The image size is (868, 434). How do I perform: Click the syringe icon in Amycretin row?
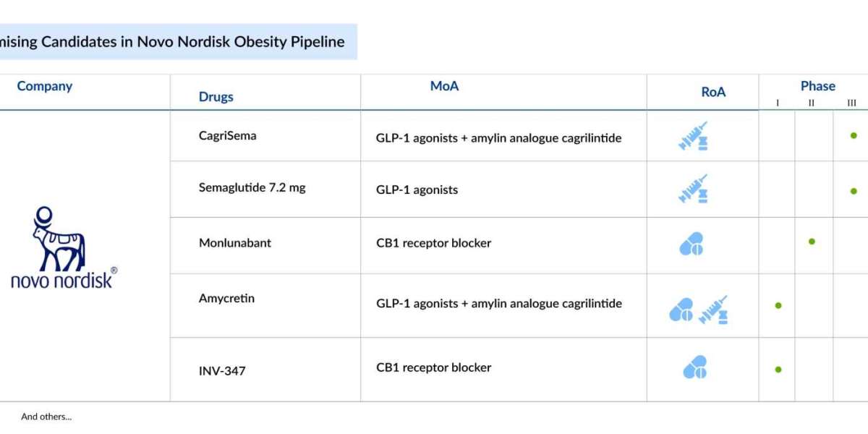[714, 310]
